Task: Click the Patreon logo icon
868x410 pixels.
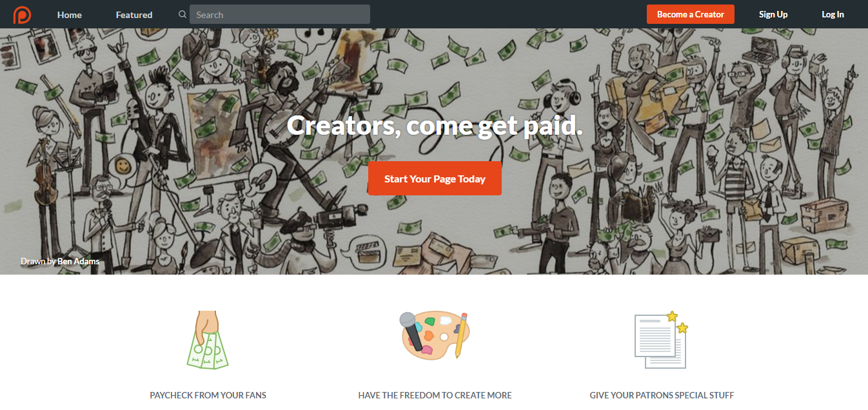Action: [23, 14]
